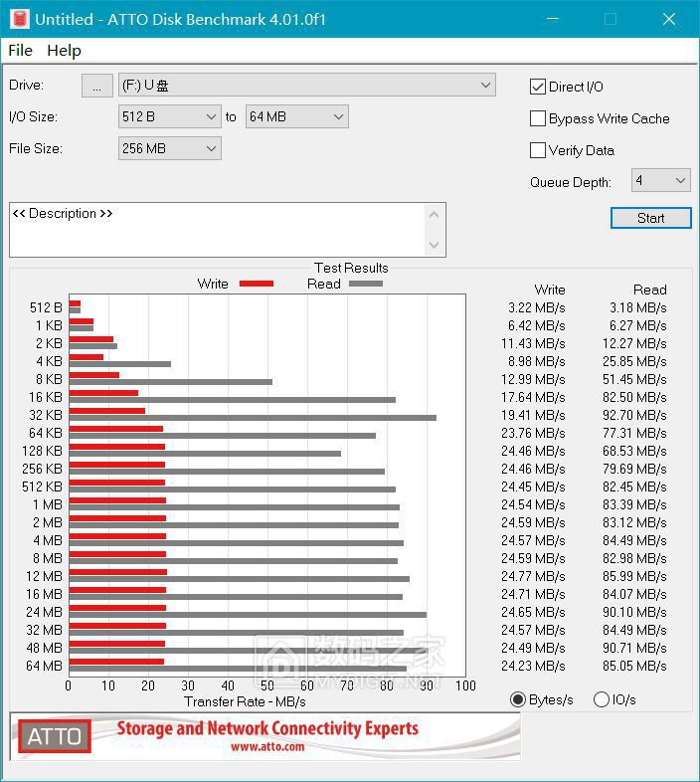This screenshot has height=782, width=700.
Task: Click the Transfer Rate - MB/s axis label
Action: pos(245,701)
